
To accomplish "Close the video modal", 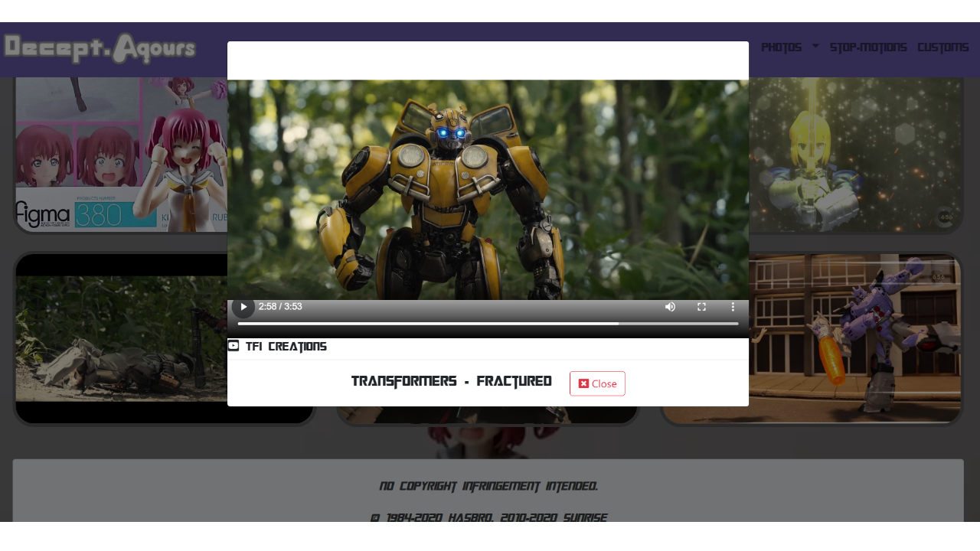I will pyautogui.click(x=597, y=383).
